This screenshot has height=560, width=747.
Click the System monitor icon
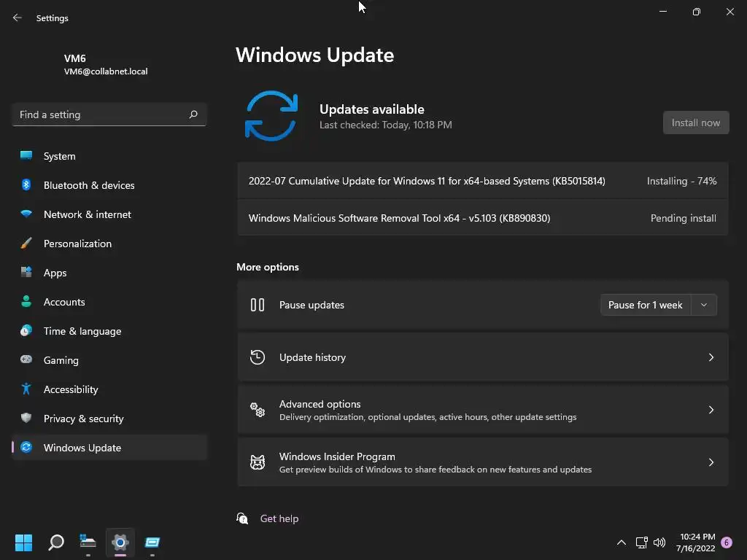[x=26, y=156]
